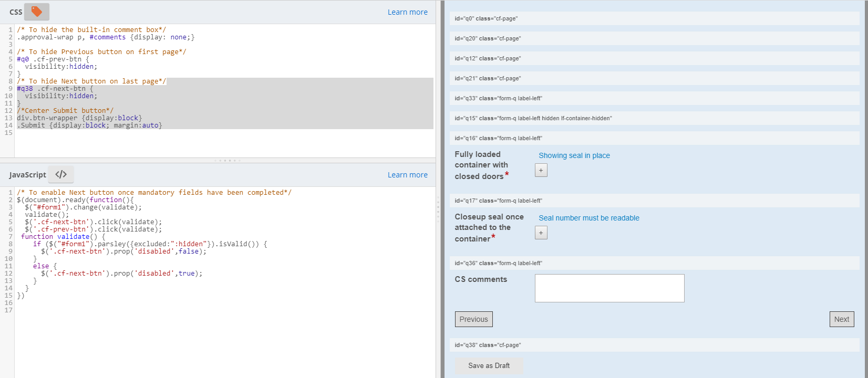The width and height of the screenshot is (868, 378).
Task: Click the JavaScript code brackets icon
Action: tap(61, 174)
